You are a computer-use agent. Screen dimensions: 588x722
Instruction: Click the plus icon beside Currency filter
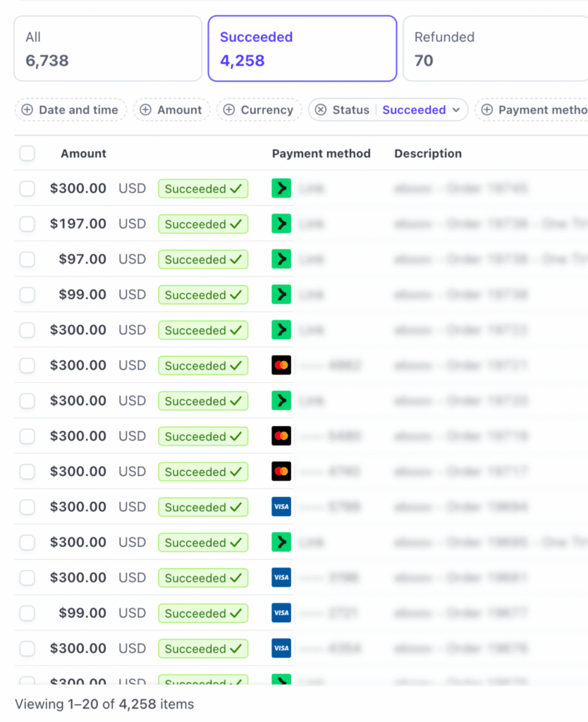[x=229, y=110]
